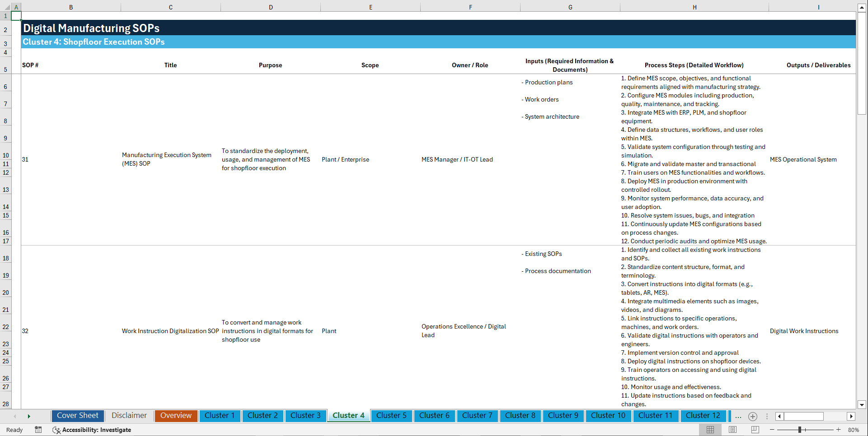Zoom out with the minus button
This screenshot has height=436, width=868.
pos(772,430)
